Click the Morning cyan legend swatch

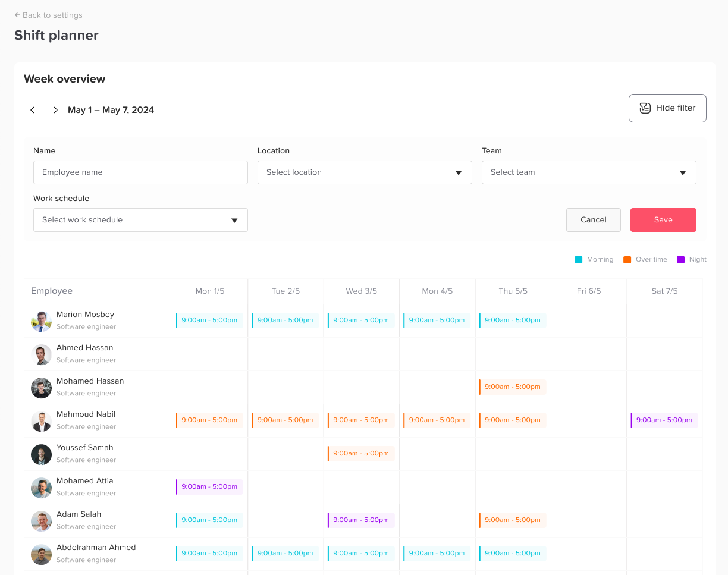click(x=578, y=260)
